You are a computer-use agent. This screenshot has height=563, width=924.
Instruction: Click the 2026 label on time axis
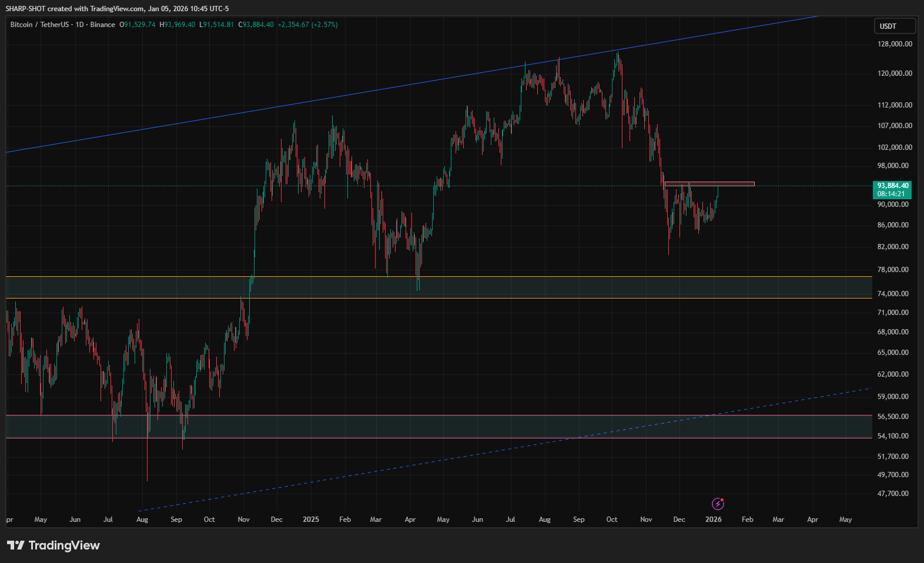coord(714,520)
